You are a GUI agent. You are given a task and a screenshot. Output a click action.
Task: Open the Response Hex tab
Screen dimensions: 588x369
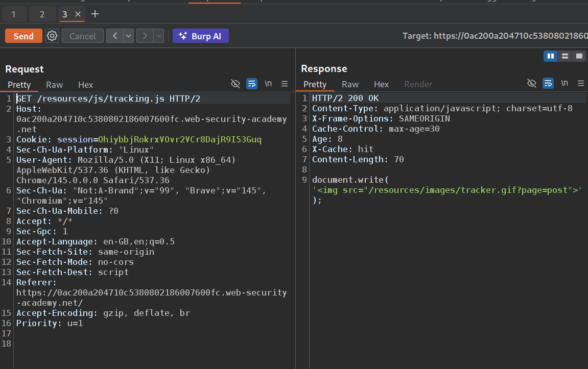381,84
